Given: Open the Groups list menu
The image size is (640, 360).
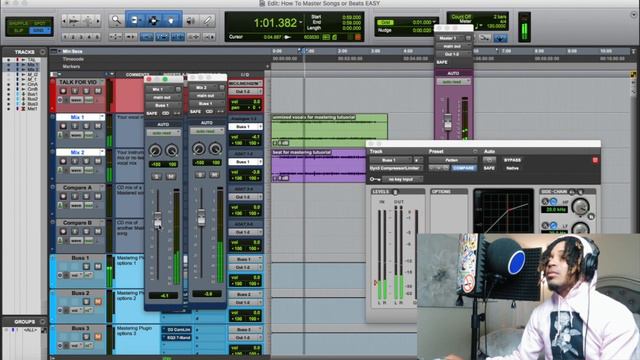Looking at the screenshot, I should click(x=43, y=322).
